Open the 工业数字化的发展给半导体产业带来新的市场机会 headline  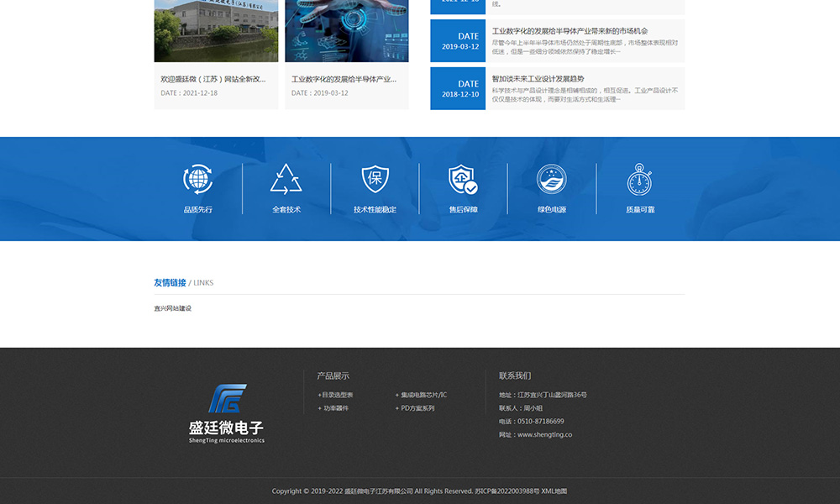click(570, 31)
